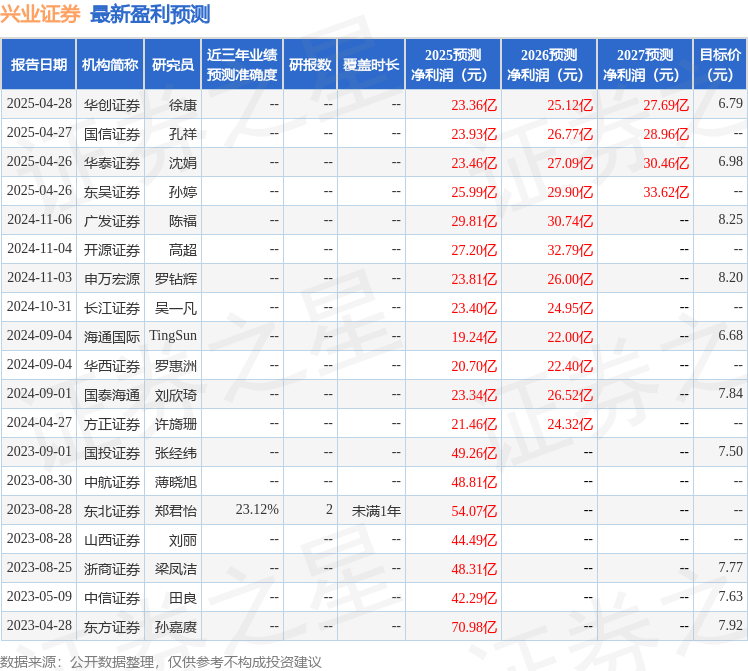Click the 70.98亿 profit value
Viewport: 748px width, 671px height.
pyautogui.click(x=474, y=627)
